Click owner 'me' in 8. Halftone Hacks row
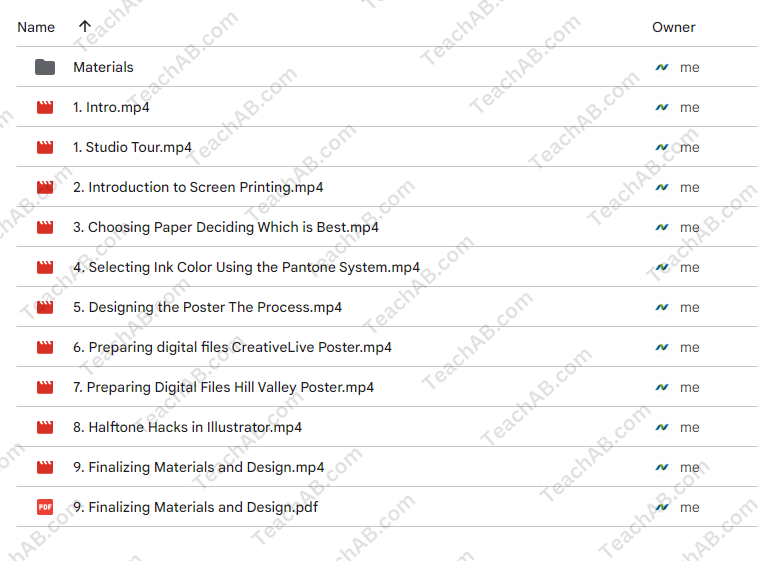 pos(689,428)
